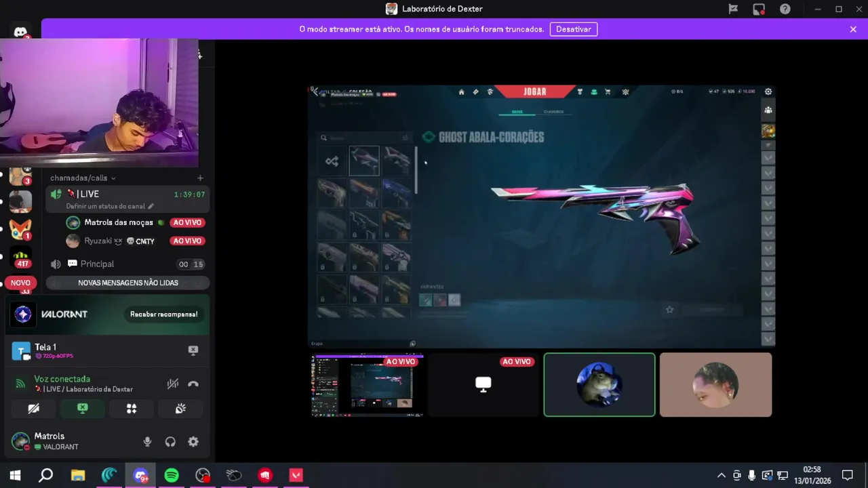Select first variant swatch under VARIANTES

425,300
